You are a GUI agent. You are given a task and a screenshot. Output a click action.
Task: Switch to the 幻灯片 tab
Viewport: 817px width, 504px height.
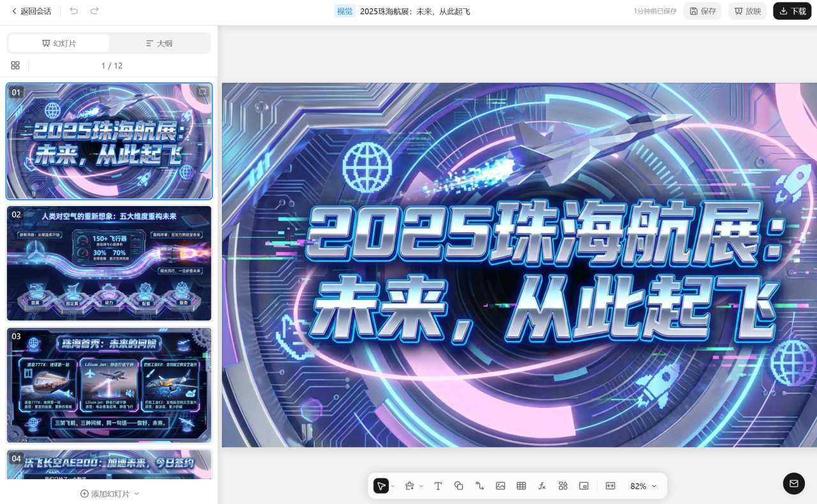[59, 43]
